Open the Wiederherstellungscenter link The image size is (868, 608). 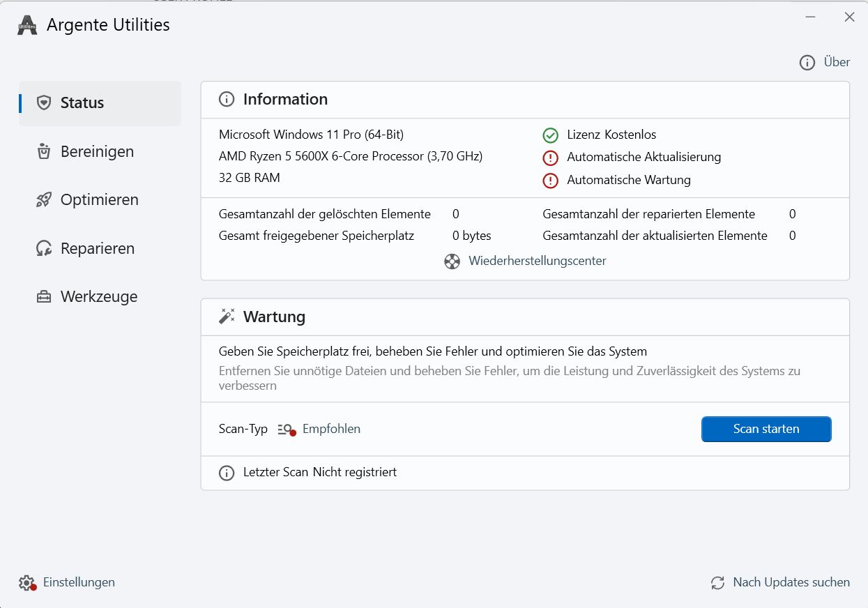pos(537,261)
